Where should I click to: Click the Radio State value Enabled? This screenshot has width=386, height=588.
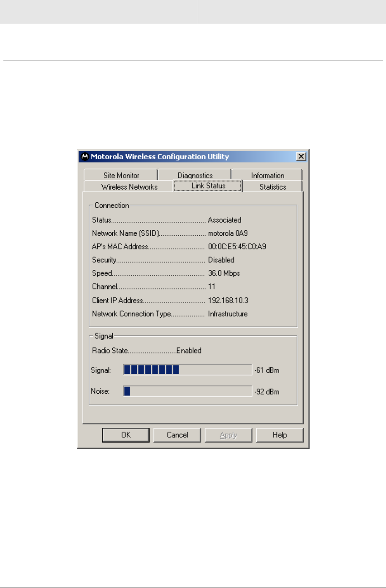click(x=189, y=351)
